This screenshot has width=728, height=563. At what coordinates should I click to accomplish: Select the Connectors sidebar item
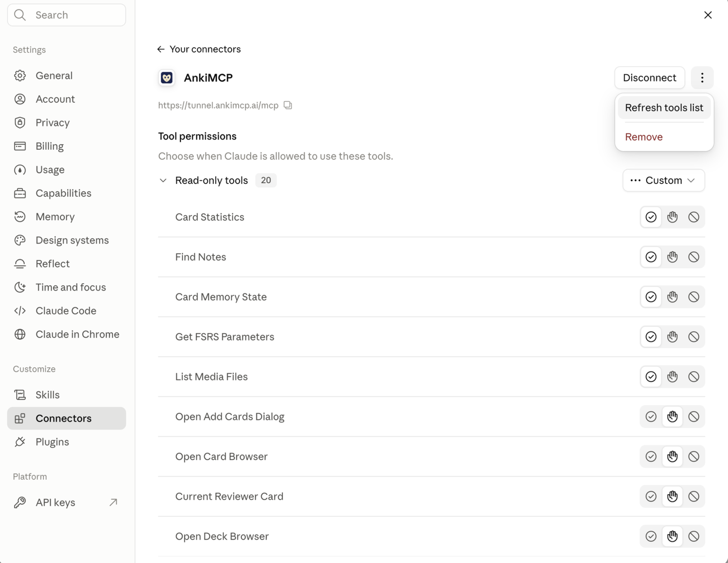point(66,418)
